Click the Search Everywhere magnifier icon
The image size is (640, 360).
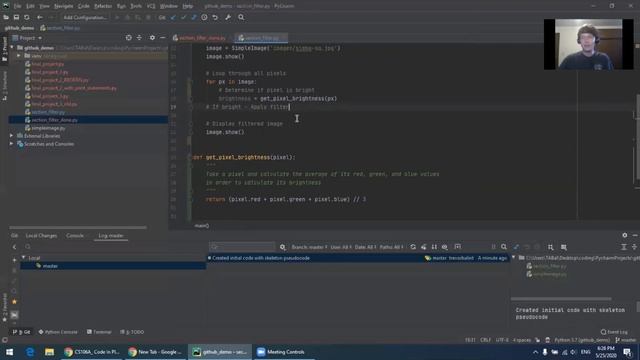click(x=241, y=18)
